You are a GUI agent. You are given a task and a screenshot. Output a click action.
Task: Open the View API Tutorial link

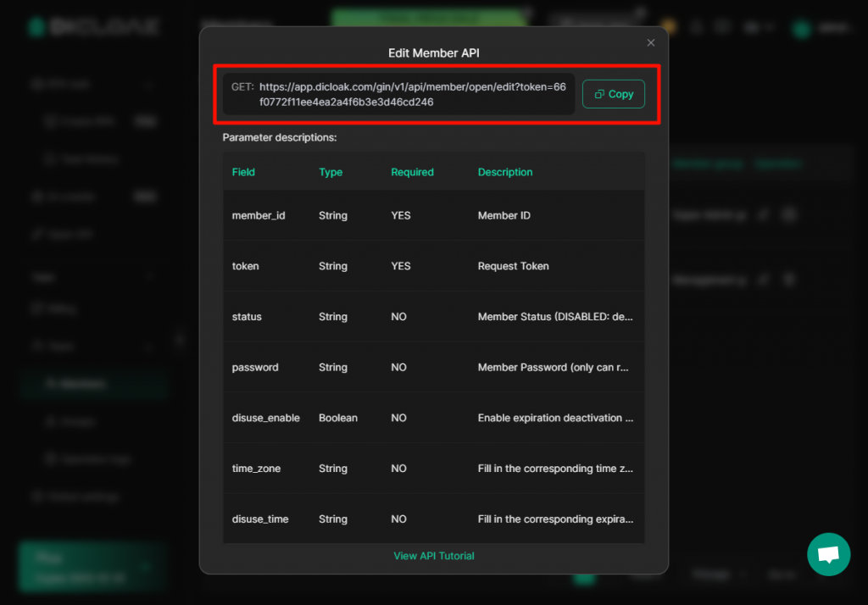pos(433,556)
